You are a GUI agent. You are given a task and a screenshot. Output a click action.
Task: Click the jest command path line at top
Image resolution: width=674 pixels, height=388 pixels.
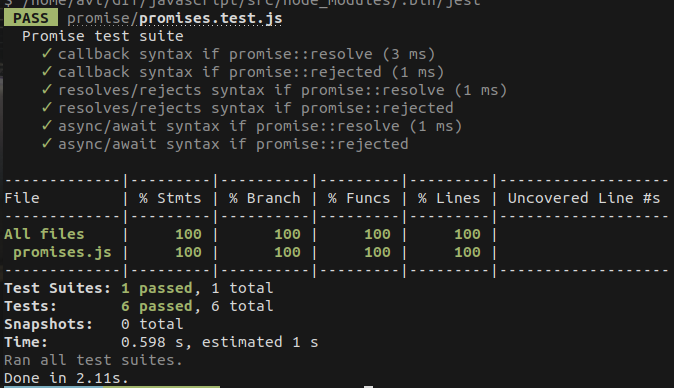coord(242,3)
